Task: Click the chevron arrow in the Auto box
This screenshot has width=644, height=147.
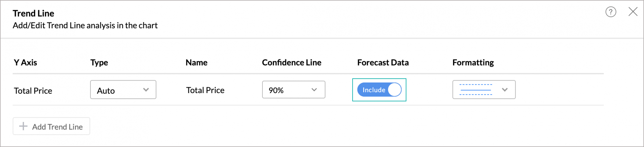Action: click(x=146, y=90)
